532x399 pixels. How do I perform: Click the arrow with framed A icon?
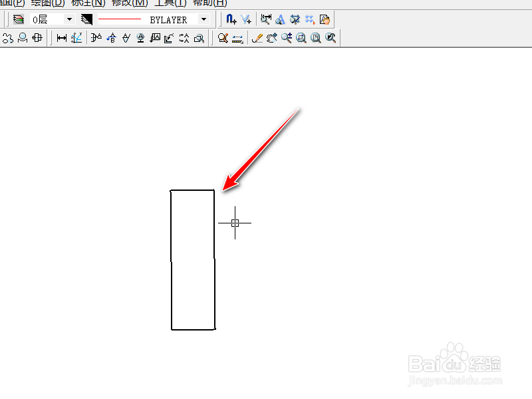pyautogui.click(x=155, y=38)
